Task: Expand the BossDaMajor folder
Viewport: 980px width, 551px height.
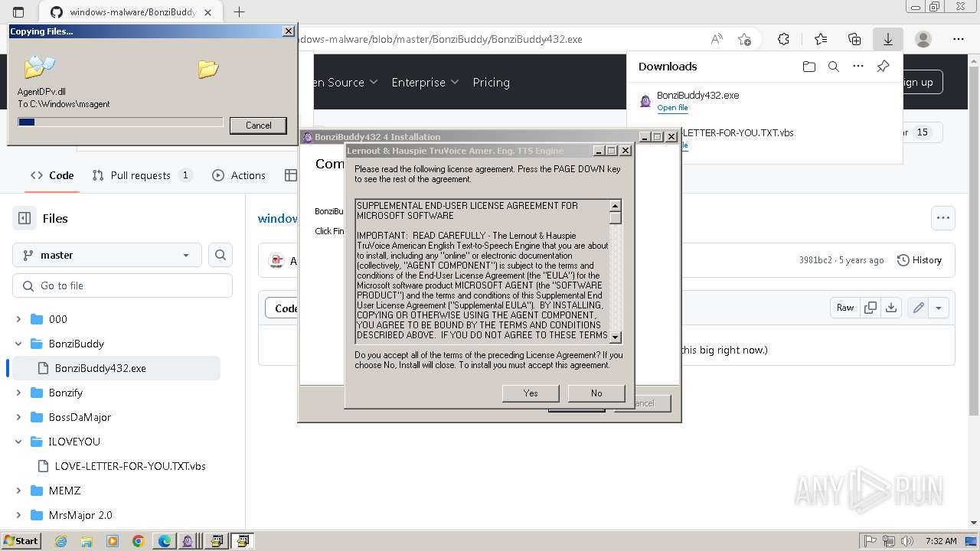Action: coord(18,417)
